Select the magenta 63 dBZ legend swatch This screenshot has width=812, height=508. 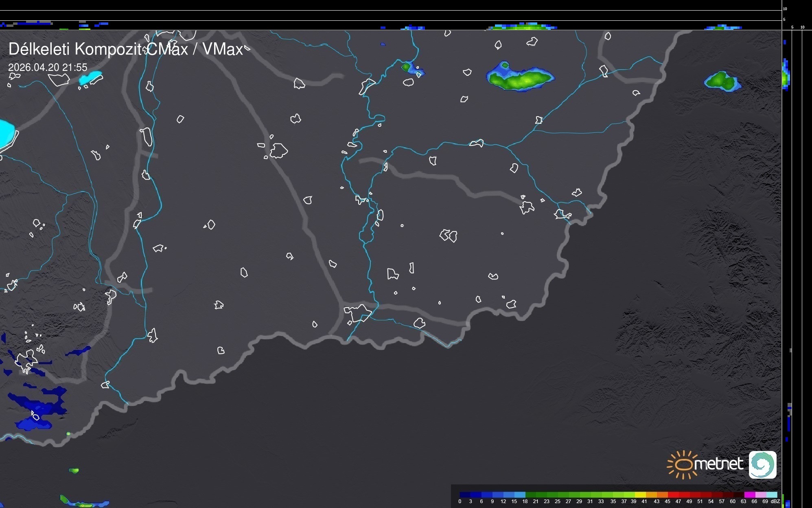(x=749, y=495)
